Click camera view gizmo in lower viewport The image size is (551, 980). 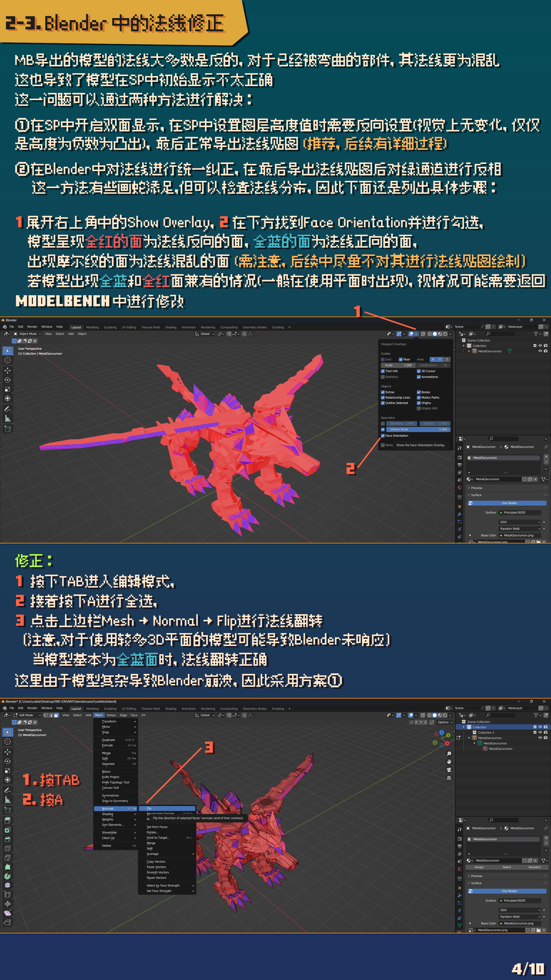pyautogui.click(x=449, y=770)
